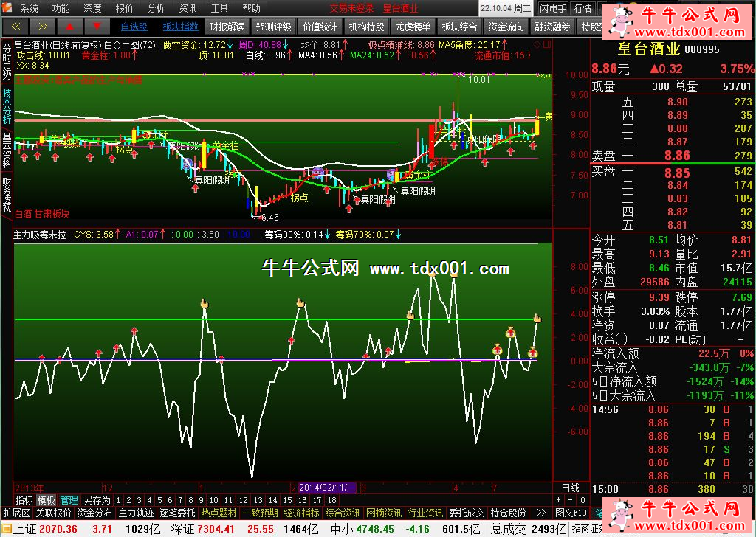Image resolution: width=756 pixels, height=537 pixels.
Task: Click the 财报解读 button
Action: click(227, 27)
